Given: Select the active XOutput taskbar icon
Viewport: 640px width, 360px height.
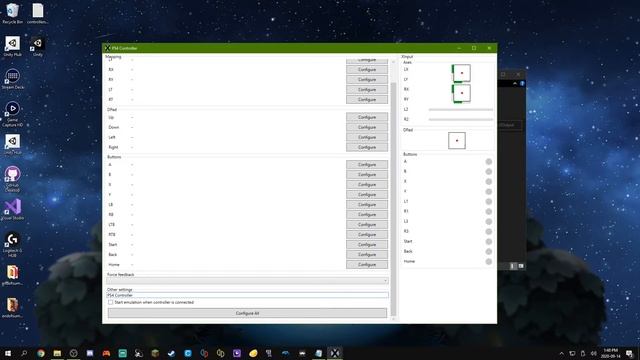Looking at the screenshot, I should click(335, 353).
